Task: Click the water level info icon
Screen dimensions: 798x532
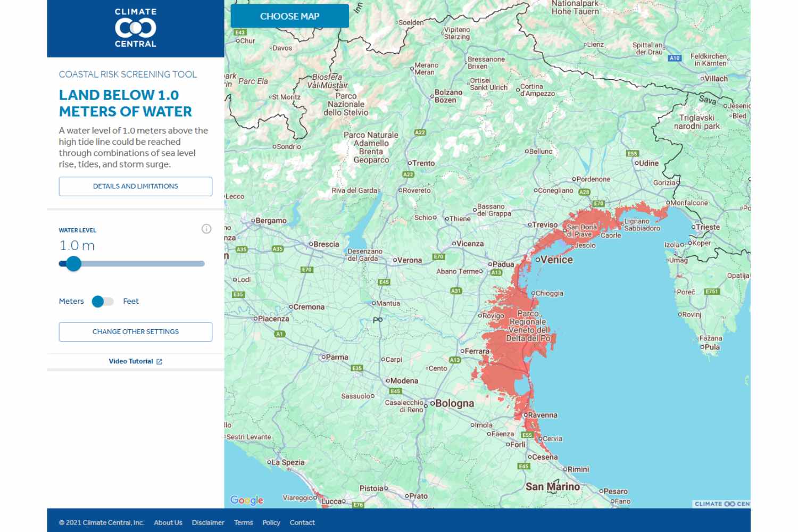Action: tap(207, 229)
